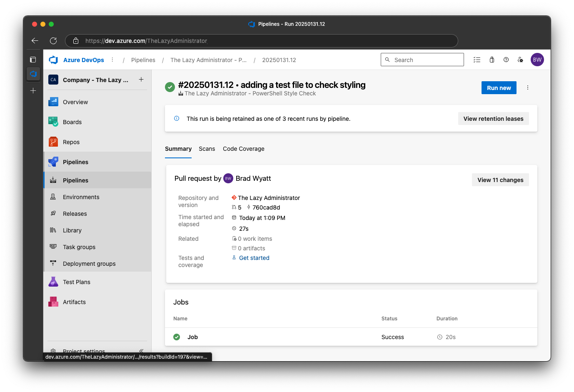Open the Boards section icon
Screen dimensions: 574x392
tap(53, 122)
